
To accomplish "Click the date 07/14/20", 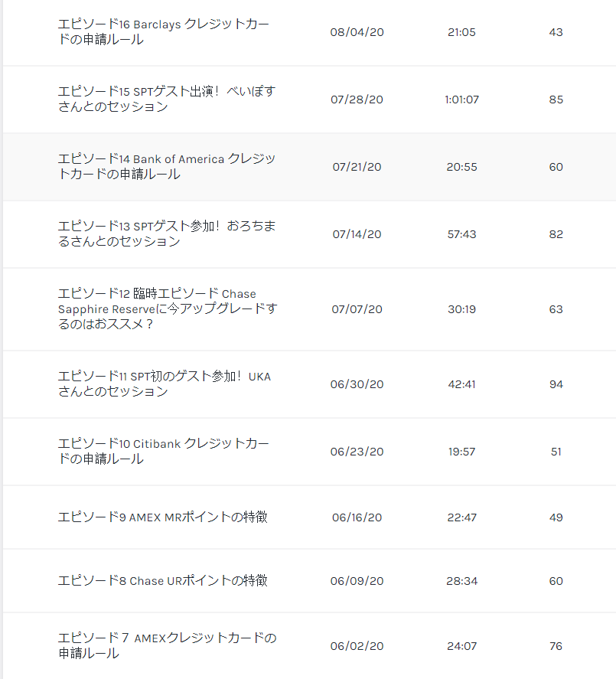I will pos(357,234).
